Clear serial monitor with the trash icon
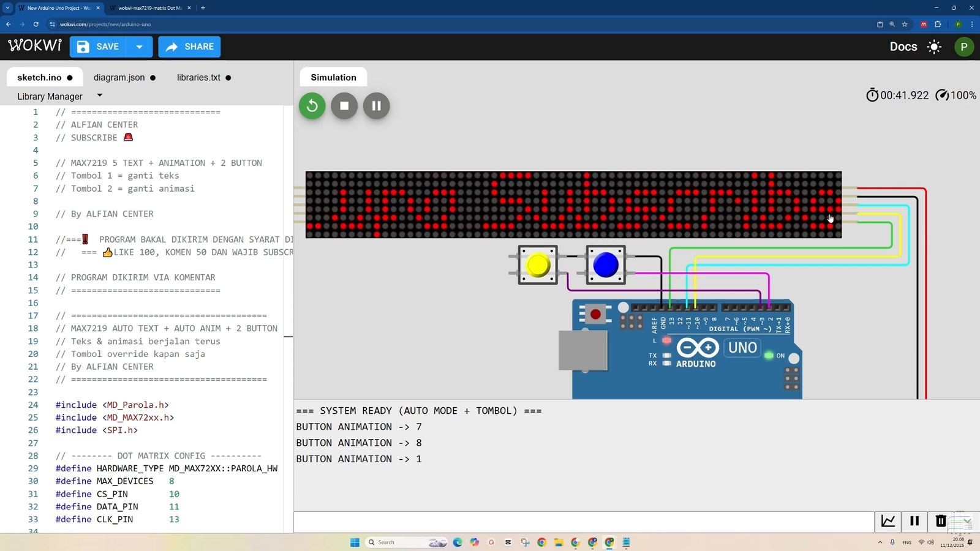 (x=941, y=521)
